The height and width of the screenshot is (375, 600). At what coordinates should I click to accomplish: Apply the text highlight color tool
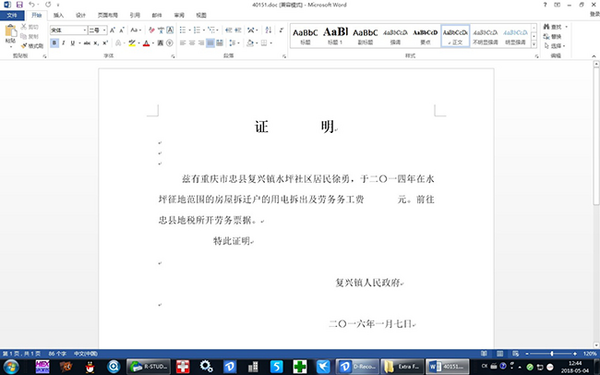tap(132, 43)
